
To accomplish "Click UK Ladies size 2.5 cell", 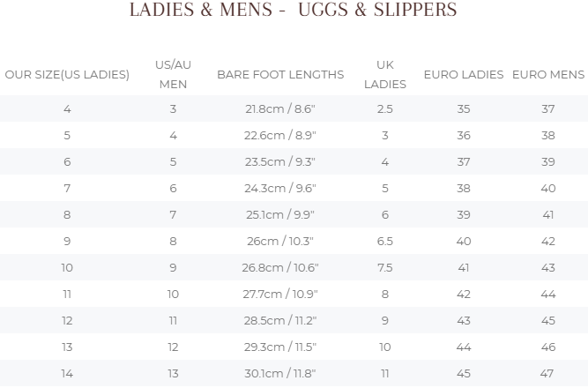I will pyautogui.click(x=385, y=109).
